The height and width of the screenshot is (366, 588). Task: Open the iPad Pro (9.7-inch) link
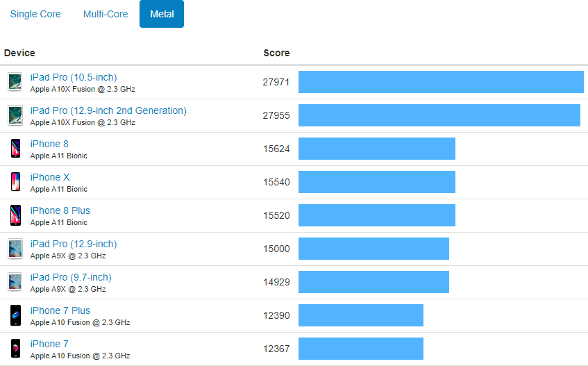click(71, 277)
